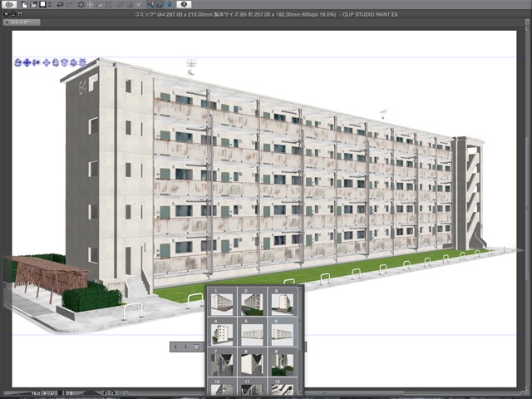Toggle Snap to Special Ruler

160,4
